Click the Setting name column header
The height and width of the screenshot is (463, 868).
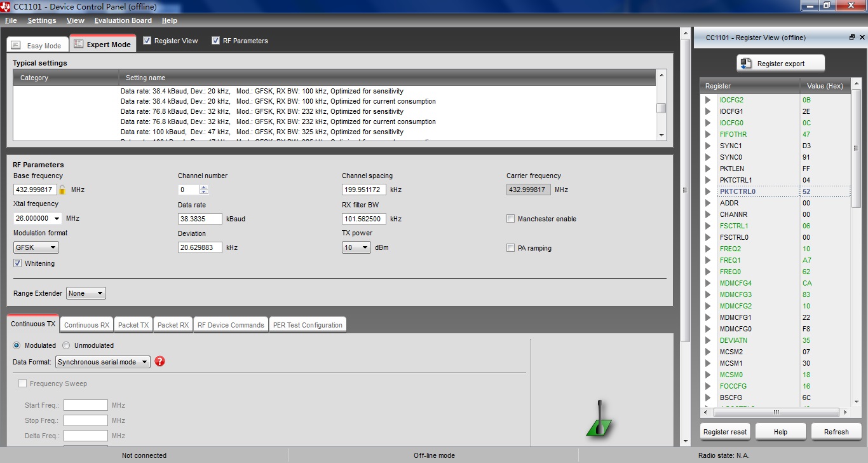(x=387, y=78)
